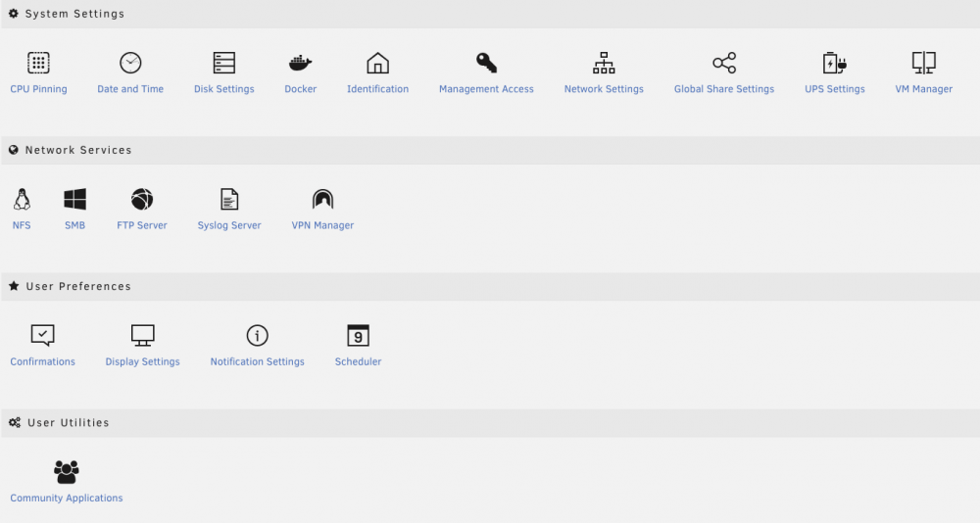Open the Display Settings monitor icon
The image size is (980, 523).
point(142,336)
